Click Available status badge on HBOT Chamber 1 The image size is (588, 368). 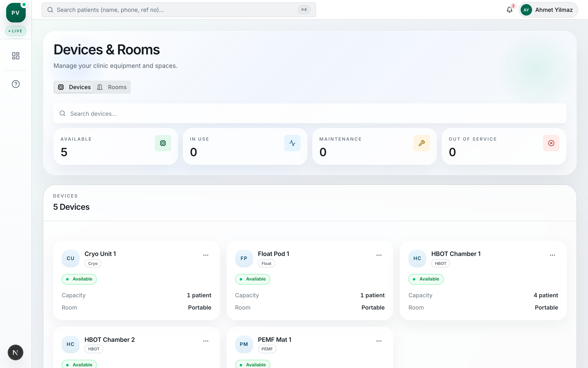point(426,279)
